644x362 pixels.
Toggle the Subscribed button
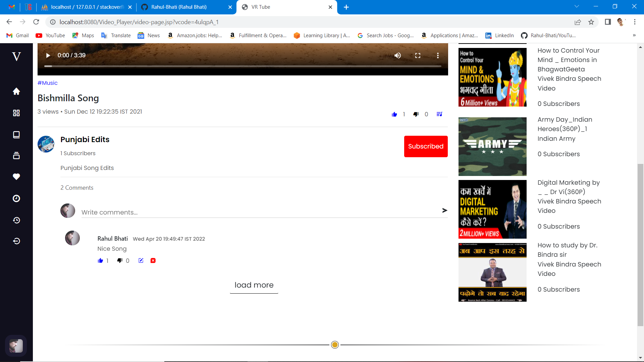click(426, 146)
